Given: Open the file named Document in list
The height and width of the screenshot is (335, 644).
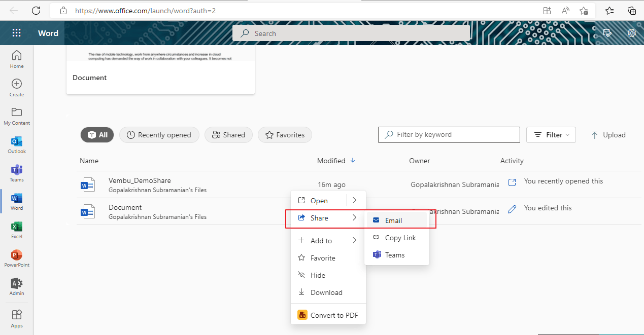Looking at the screenshot, I should 125,207.
